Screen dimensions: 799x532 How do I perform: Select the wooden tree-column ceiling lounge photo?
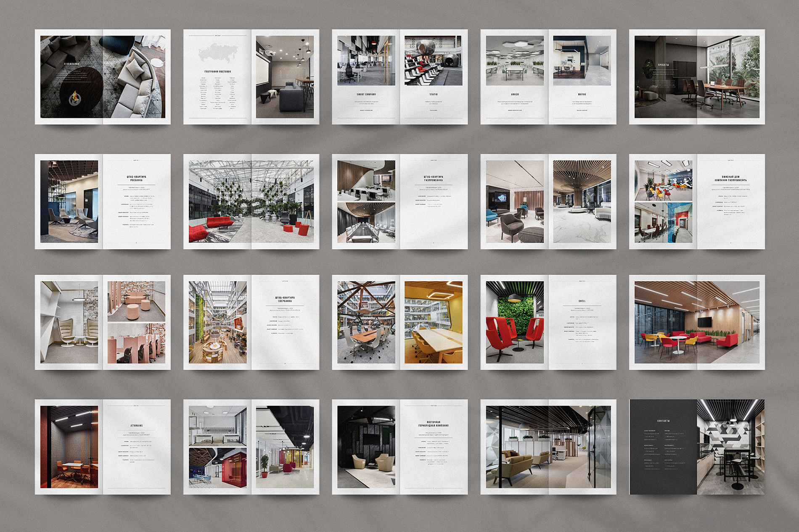[x=582, y=202]
